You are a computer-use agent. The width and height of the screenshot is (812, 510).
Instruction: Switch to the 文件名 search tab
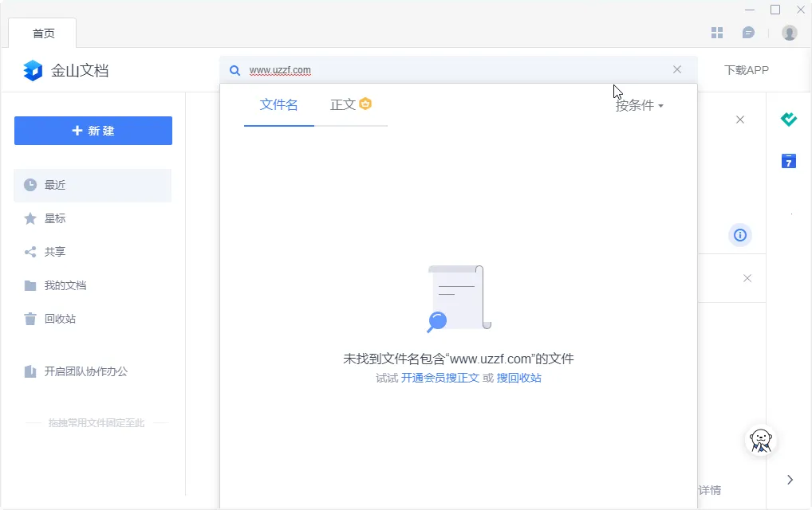coord(278,104)
